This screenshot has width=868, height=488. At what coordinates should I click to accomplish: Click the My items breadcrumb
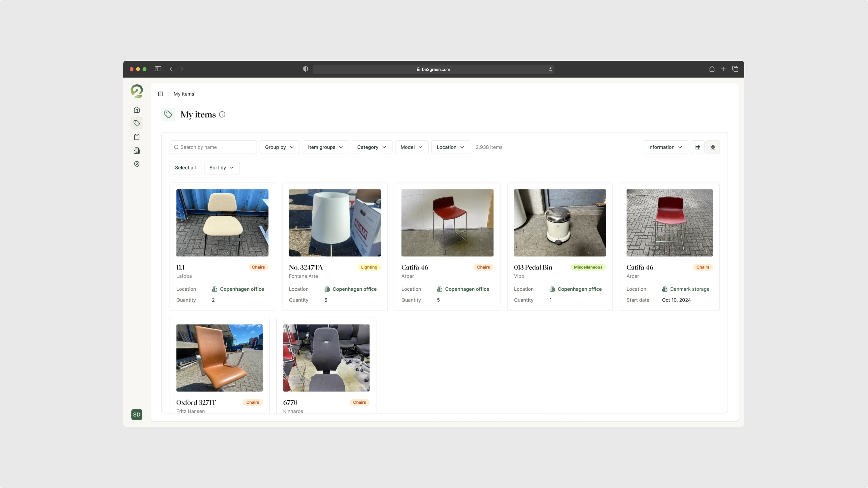click(184, 94)
